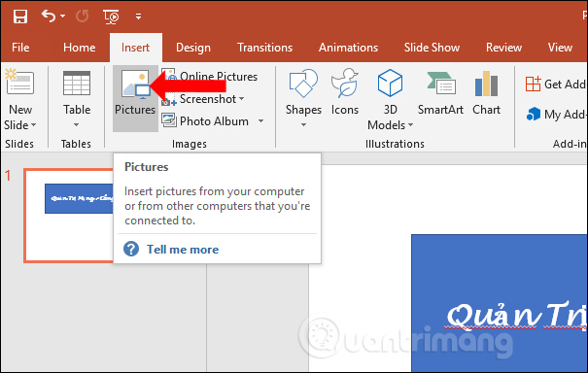Click the Shapes icon

303,83
